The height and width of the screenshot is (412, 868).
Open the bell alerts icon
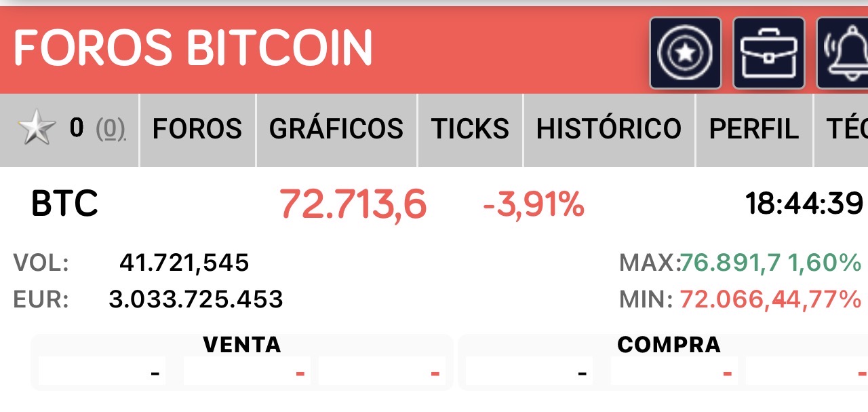(x=844, y=53)
